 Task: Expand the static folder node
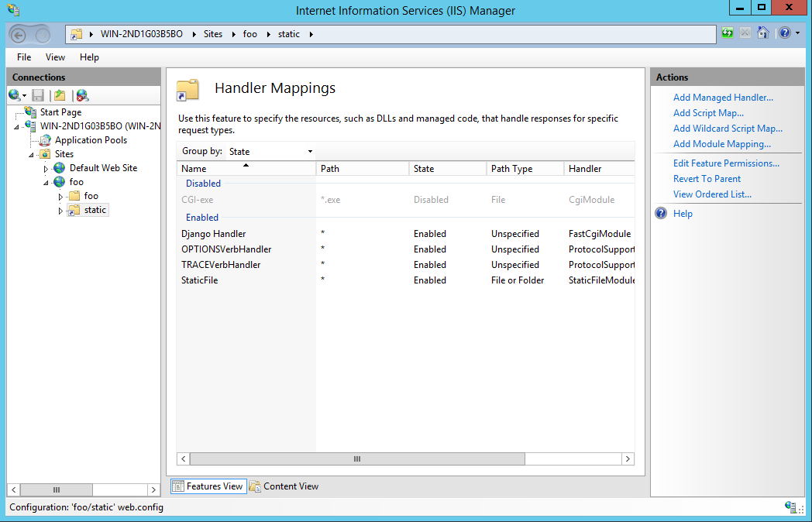pyautogui.click(x=60, y=210)
